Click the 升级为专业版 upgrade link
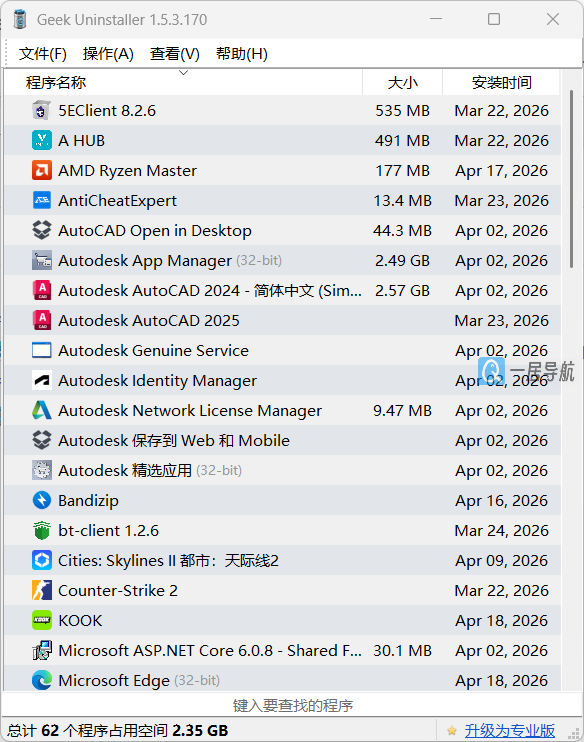The width and height of the screenshot is (584, 742). [509, 731]
